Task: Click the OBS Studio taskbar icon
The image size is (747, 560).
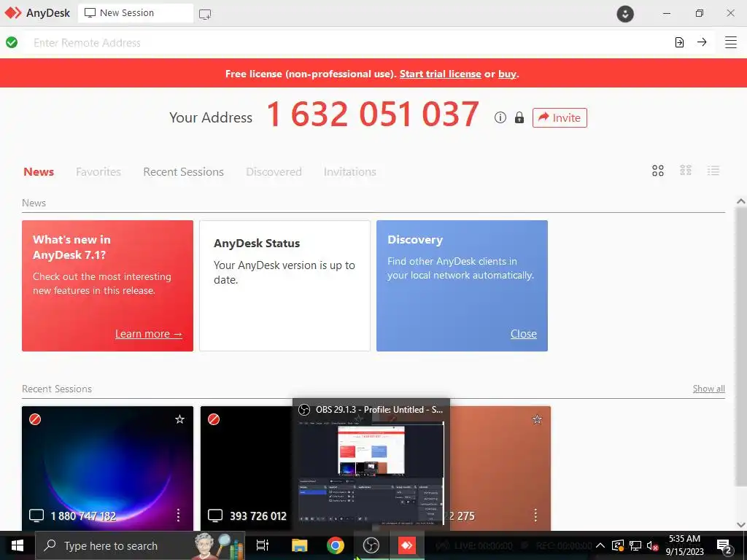Action: (x=371, y=545)
